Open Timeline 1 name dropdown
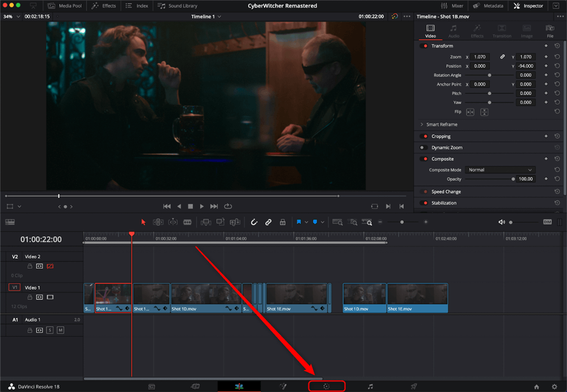The image size is (567, 392). click(x=219, y=16)
